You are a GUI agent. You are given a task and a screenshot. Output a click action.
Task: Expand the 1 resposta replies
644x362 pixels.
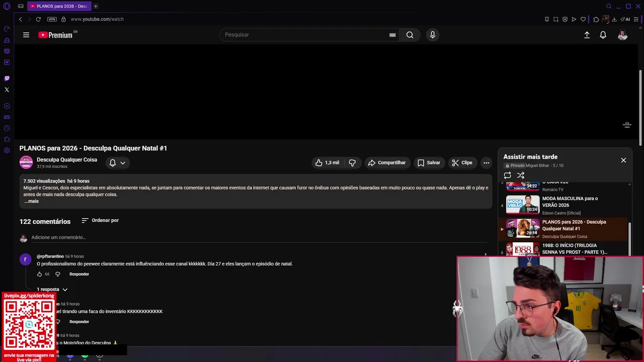[52, 290]
